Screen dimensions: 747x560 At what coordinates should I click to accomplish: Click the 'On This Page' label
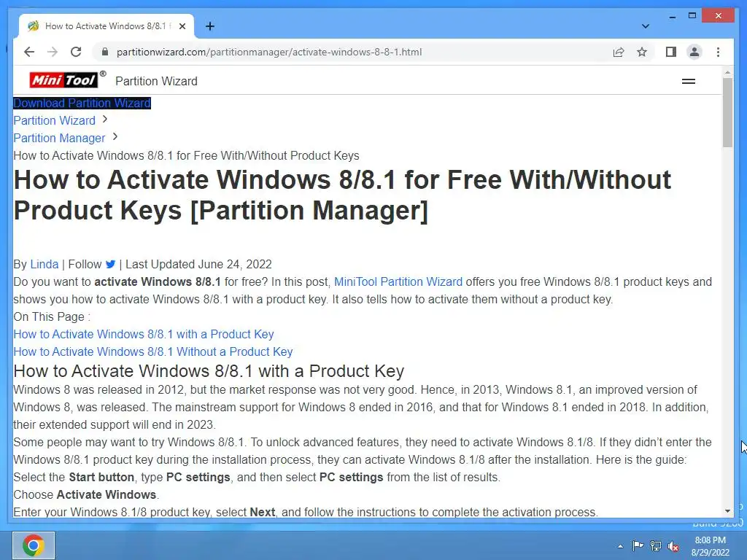click(x=52, y=316)
